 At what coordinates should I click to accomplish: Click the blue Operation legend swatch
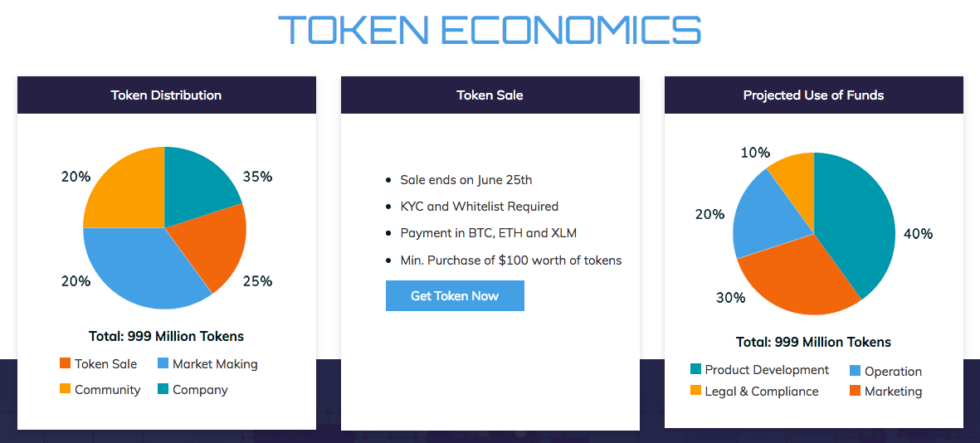tap(856, 371)
